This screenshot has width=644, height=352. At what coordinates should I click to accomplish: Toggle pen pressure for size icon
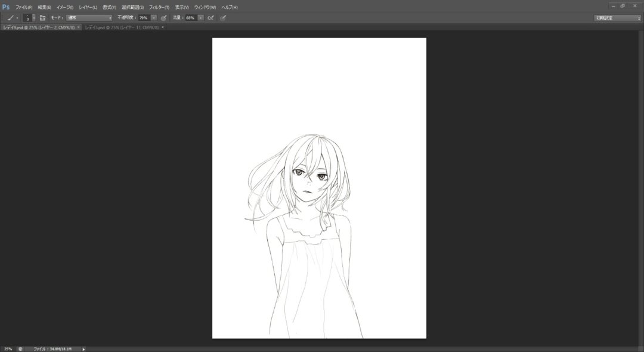(223, 18)
